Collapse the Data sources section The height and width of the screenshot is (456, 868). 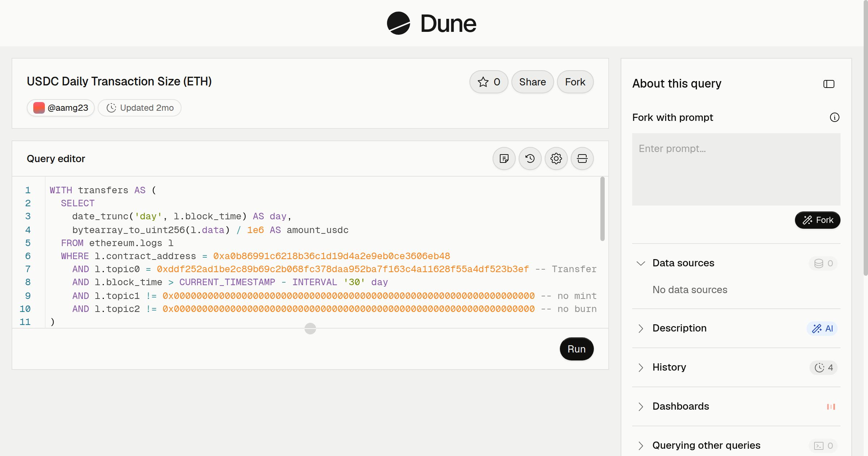(641, 263)
